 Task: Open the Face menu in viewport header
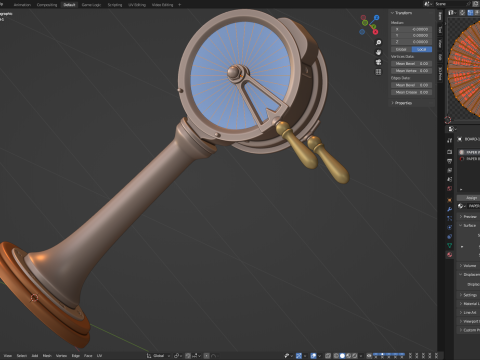click(88, 356)
